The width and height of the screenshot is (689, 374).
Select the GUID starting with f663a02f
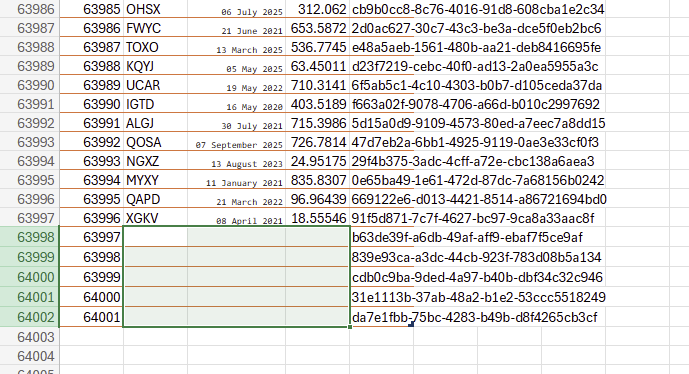[475, 104]
